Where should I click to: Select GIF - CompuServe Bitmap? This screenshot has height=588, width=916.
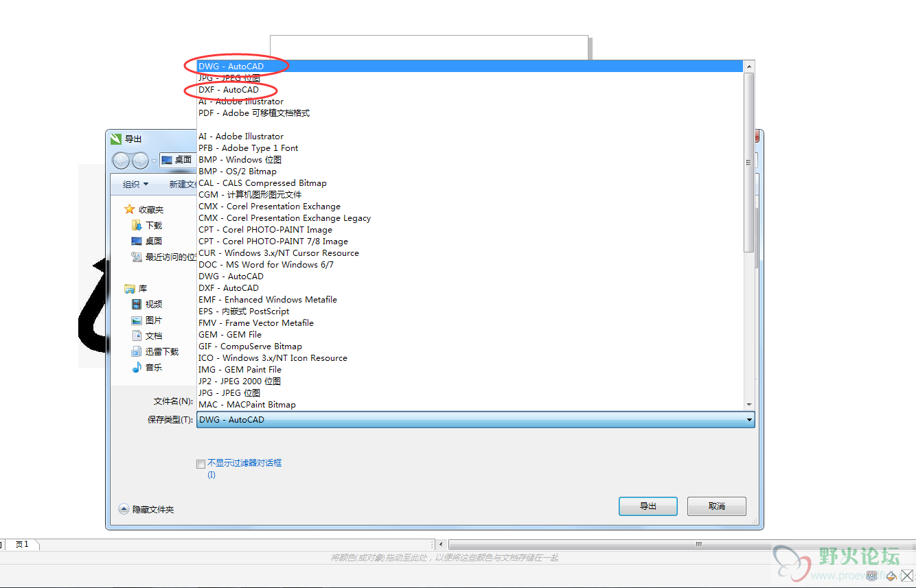tap(470, 346)
